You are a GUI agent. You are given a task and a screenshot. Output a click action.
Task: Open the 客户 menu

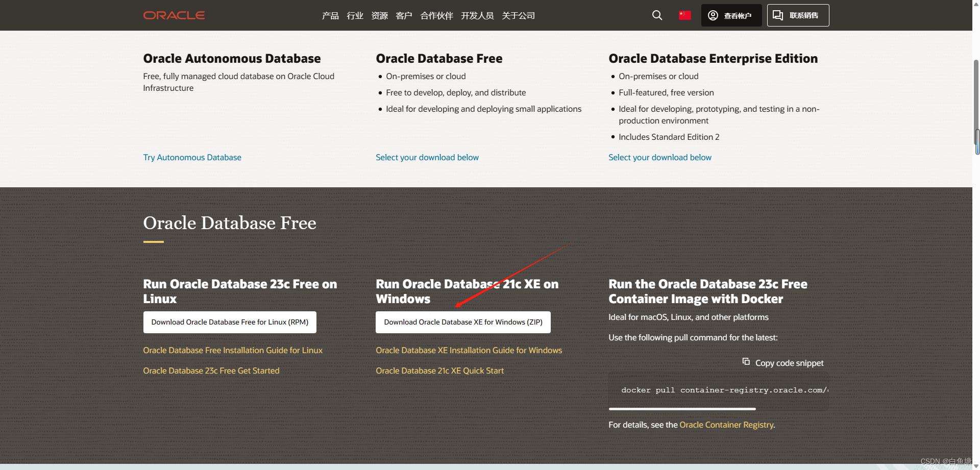404,16
